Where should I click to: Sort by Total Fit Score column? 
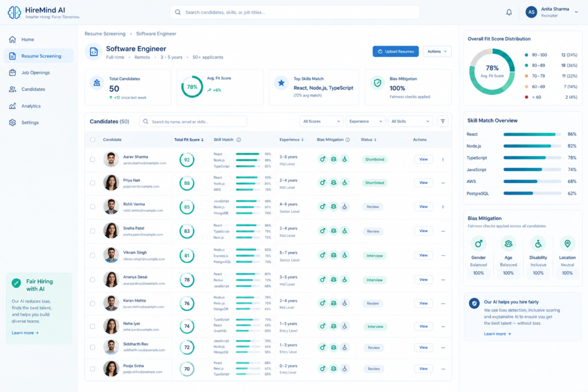(188, 140)
